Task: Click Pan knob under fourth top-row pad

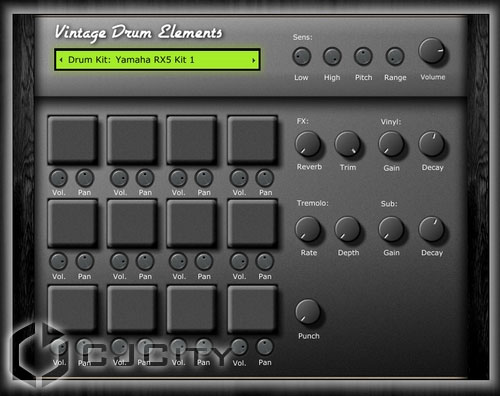Action: coord(265,178)
